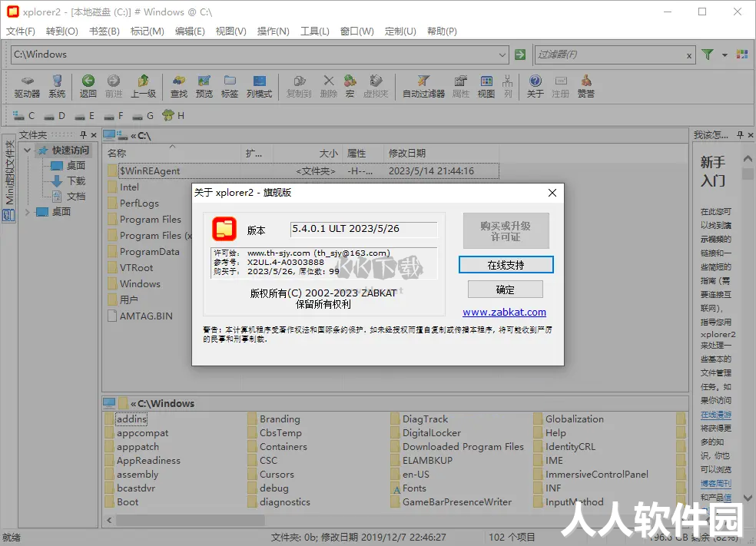Image resolution: width=756 pixels, height=546 pixels.
Task: Open the 帮助(P) menu
Action: 442,31
